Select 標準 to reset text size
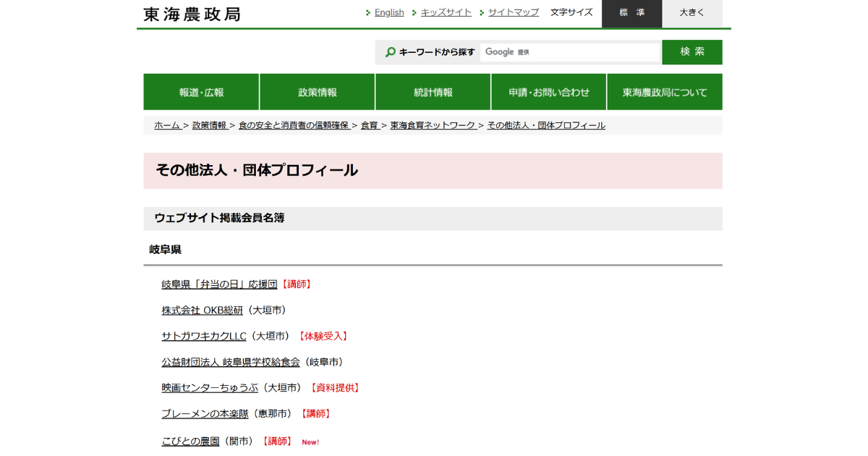 [x=631, y=14]
